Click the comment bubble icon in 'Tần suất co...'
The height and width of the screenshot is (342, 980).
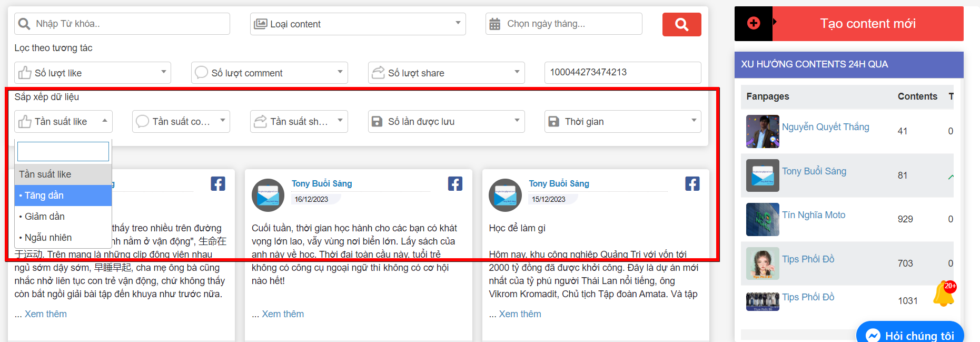[142, 121]
